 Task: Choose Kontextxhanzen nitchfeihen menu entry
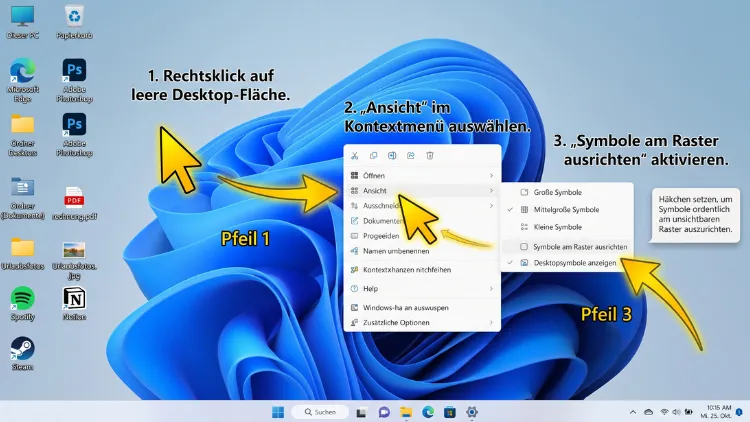point(422,270)
